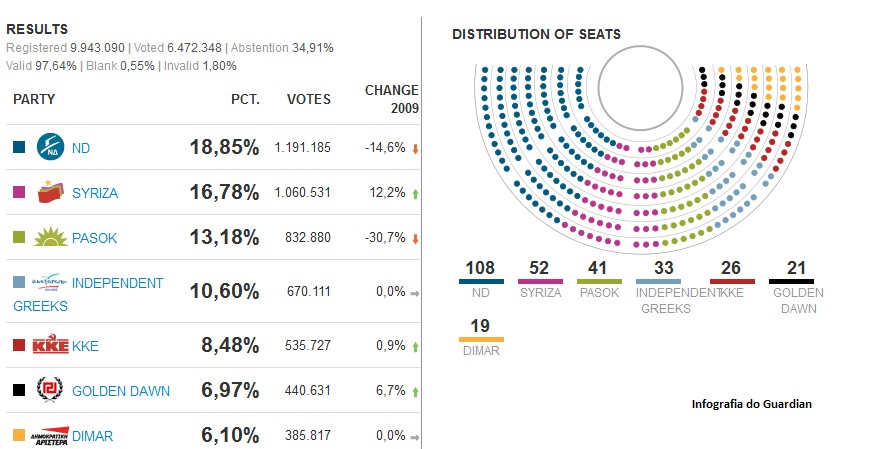
Task: Click ND's red down change arrow
Action: pyautogui.click(x=415, y=149)
